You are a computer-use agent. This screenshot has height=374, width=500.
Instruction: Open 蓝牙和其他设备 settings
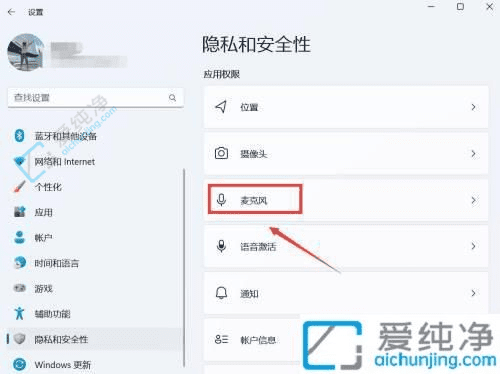[66, 136]
